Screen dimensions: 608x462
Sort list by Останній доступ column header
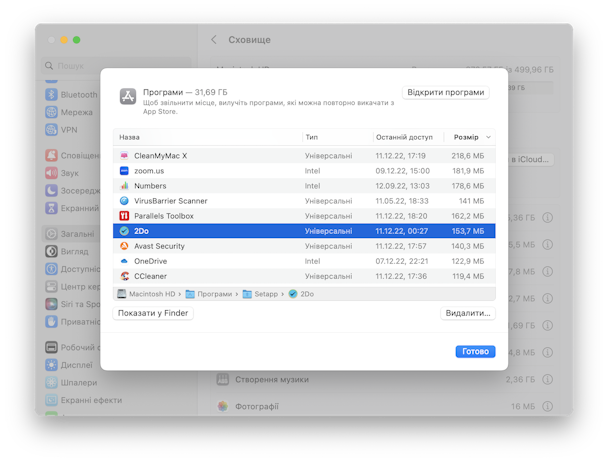pyautogui.click(x=404, y=137)
